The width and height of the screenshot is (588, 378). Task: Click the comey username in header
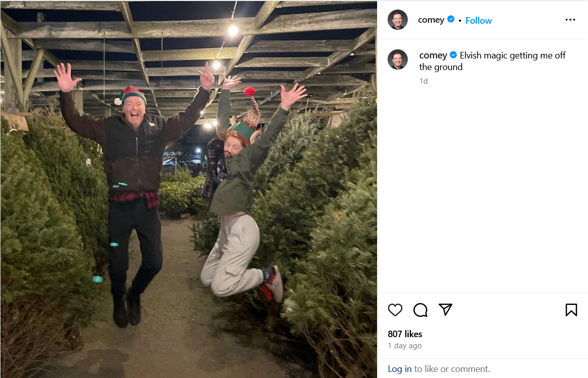(431, 20)
